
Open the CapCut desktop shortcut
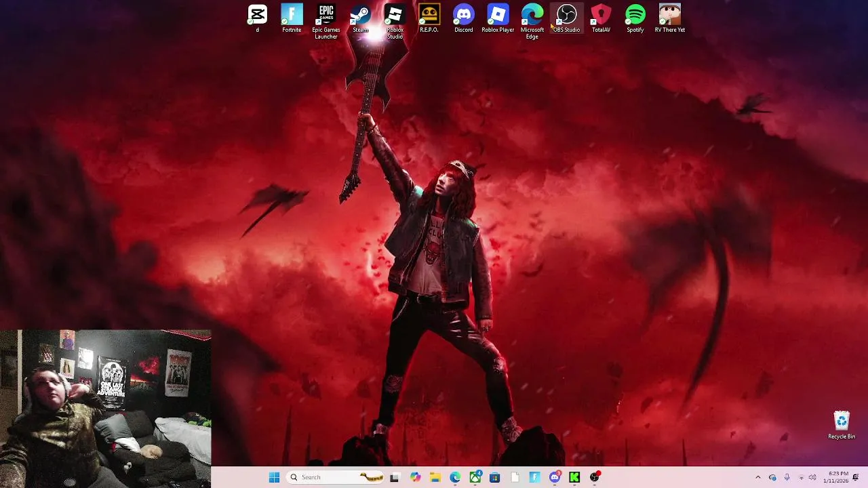257,18
